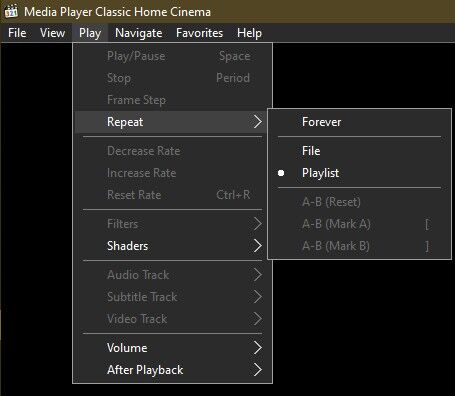
Task: Close the Play menu from menu bar
Action: (90, 33)
